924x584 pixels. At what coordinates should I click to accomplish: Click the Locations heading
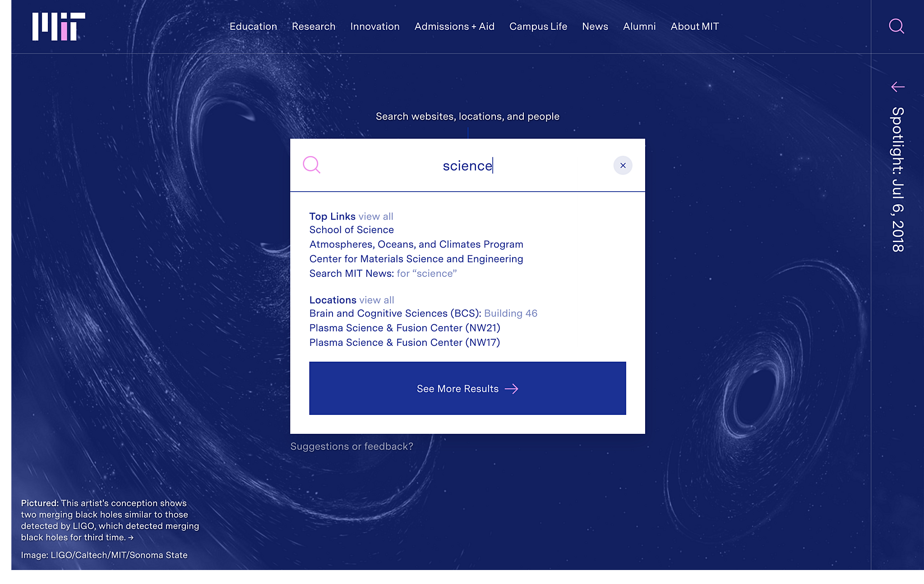coord(333,300)
